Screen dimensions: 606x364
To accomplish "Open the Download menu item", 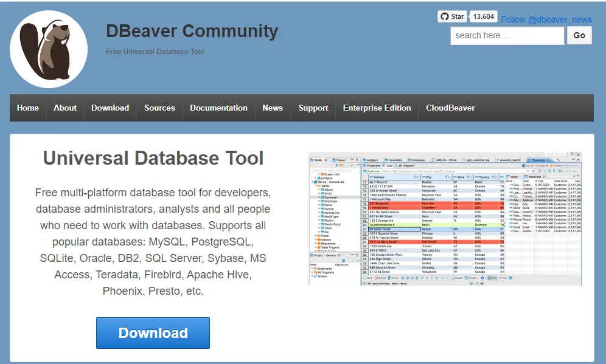I will [110, 108].
